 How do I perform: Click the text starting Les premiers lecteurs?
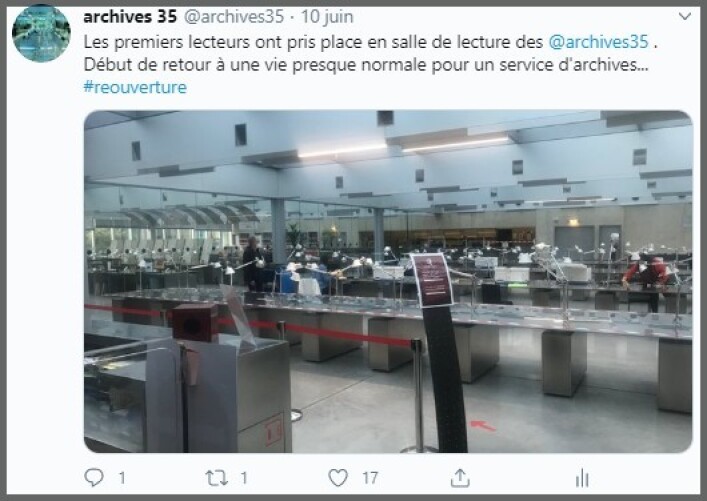click(x=313, y=42)
